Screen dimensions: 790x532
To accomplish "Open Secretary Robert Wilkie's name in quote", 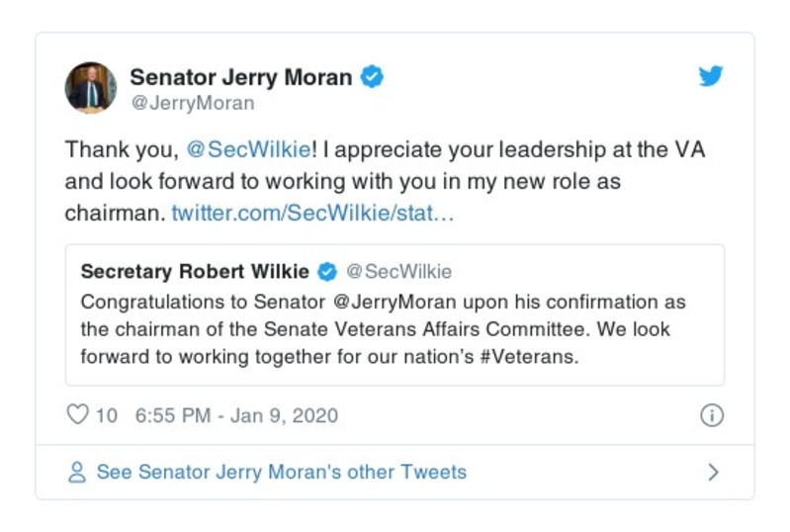I will [x=195, y=272].
